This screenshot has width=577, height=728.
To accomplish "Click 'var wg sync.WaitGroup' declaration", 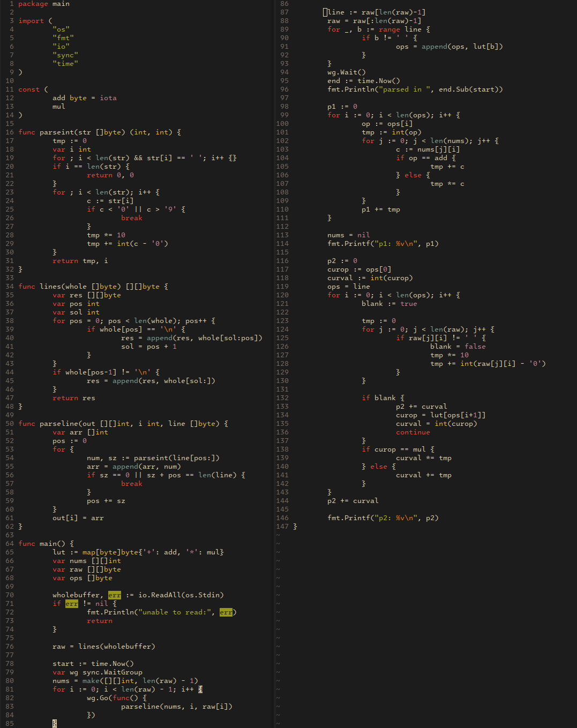I will (x=98, y=672).
